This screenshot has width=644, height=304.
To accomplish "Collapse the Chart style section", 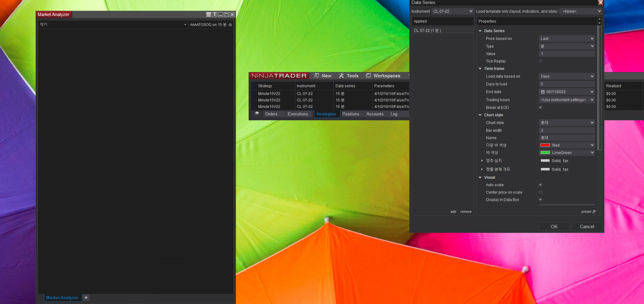I will tap(480, 115).
